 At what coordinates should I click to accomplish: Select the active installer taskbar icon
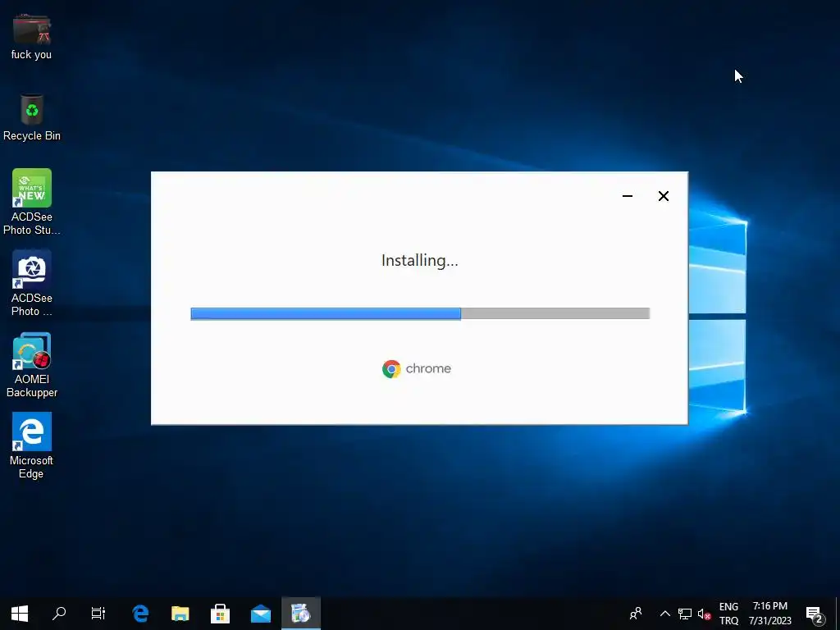click(x=301, y=614)
